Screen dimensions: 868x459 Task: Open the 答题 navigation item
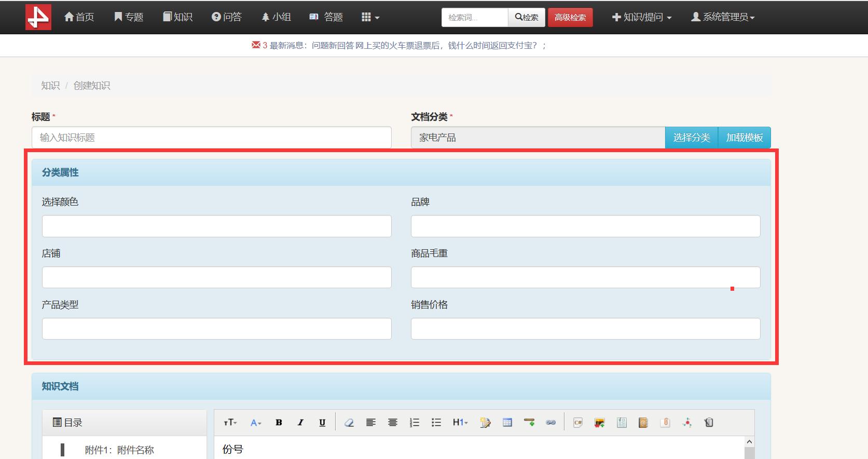pyautogui.click(x=326, y=17)
